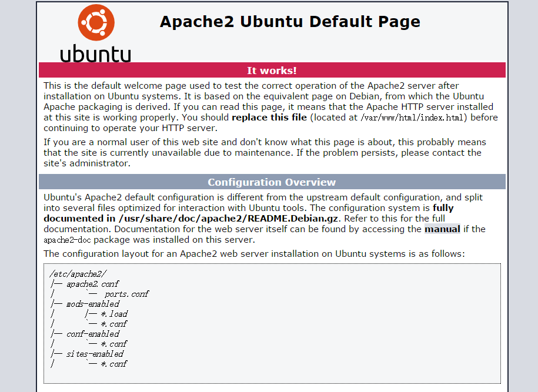538x392 pixels.
Task: Click the Ubuntu circle-of-friends logo
Action: 96,22
